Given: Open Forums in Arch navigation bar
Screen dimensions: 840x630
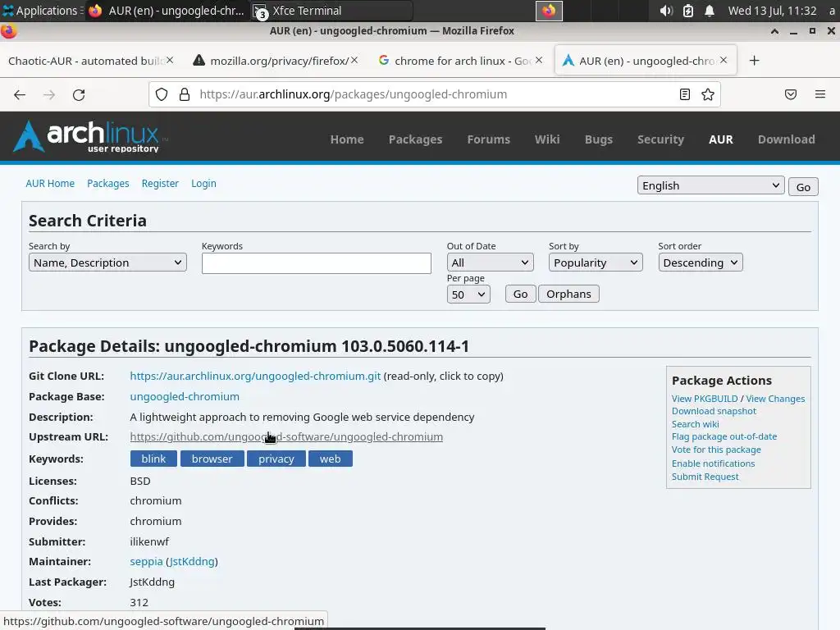Looking at the screenshot, I should pyautogui.click(x=489, y=139).
